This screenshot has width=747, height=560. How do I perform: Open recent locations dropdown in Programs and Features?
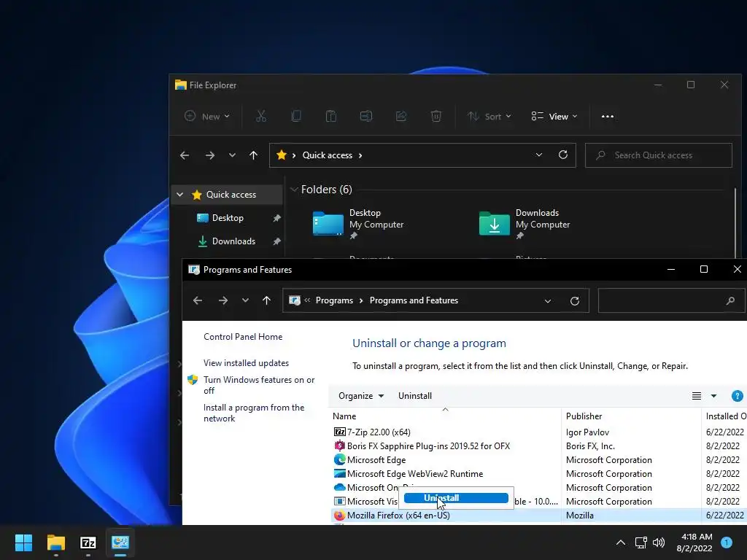[x=245, y=300]
